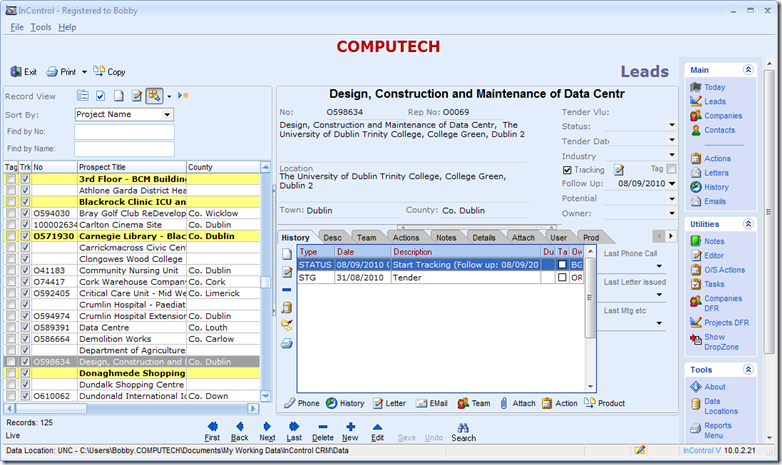Click the tracking edit icon next to Tracking

click(619, 170)
